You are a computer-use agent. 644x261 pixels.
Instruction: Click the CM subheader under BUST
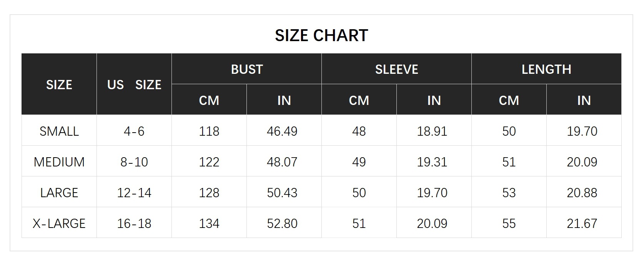click(209, 100)
